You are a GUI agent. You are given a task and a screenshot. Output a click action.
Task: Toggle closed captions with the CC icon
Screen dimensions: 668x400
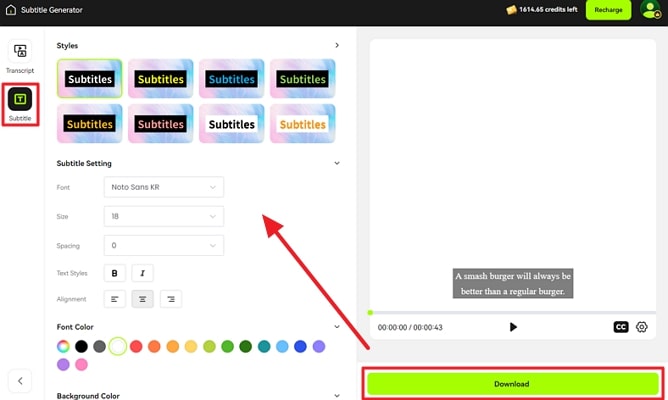coord(621,327)
